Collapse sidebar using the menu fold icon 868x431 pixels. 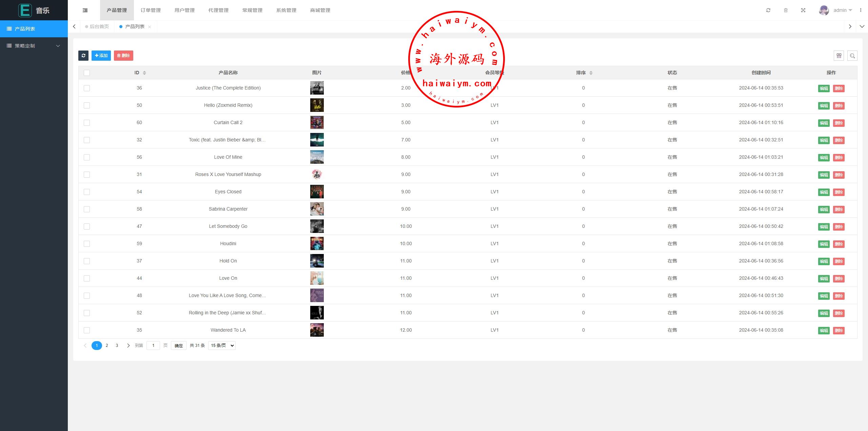point(85,10)
